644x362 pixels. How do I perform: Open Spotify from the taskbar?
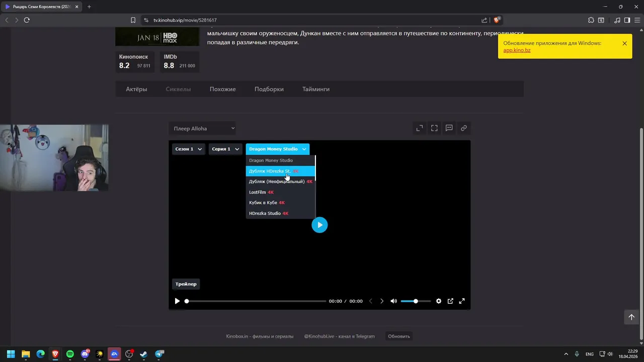(x=70, y=354)
